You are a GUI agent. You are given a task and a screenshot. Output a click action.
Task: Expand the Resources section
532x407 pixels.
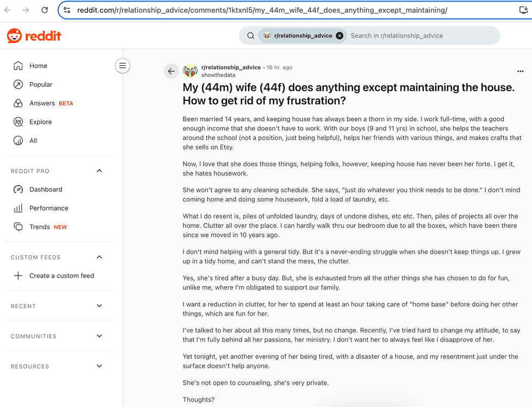point(99,366)
